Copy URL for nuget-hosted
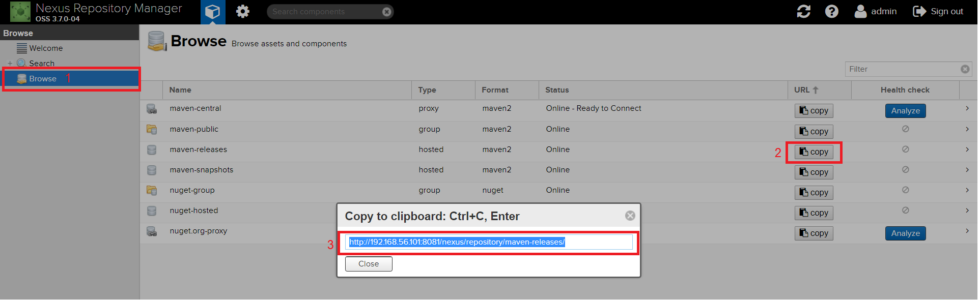 (x=814, y=213)
